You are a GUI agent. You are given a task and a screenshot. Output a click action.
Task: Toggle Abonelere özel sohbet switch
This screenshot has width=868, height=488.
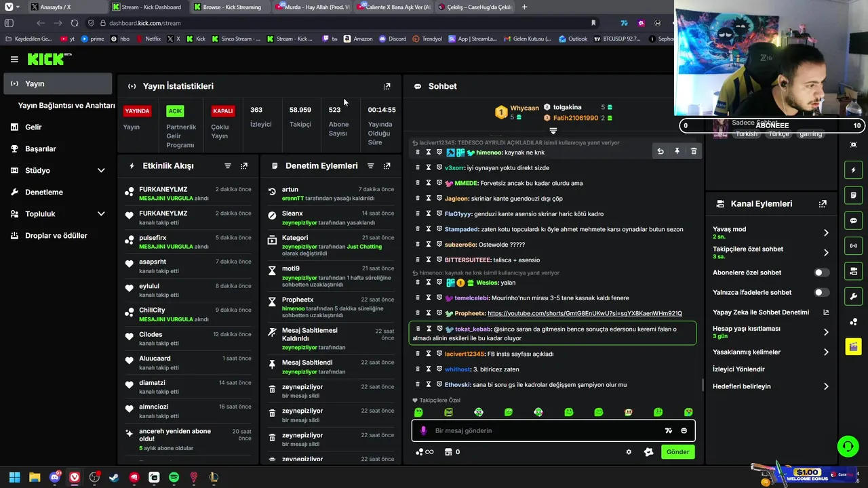821,272
